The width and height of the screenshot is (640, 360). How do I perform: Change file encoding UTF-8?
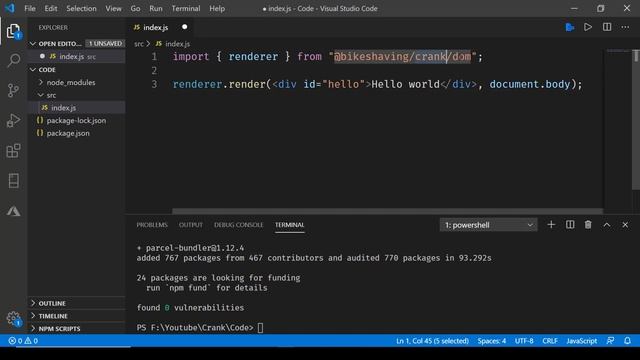coord(524,341)
